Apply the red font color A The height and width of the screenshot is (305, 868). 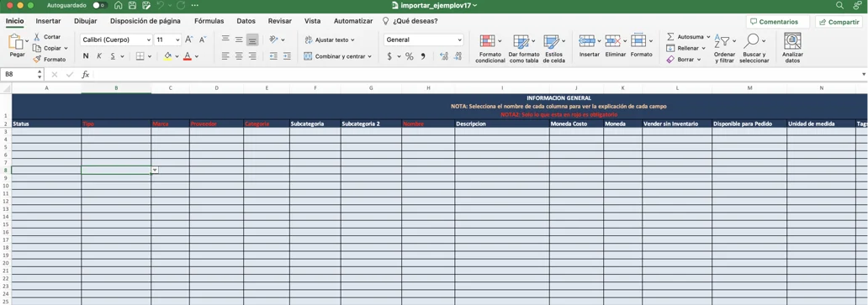pyautogui.click(x=187, y=55)
